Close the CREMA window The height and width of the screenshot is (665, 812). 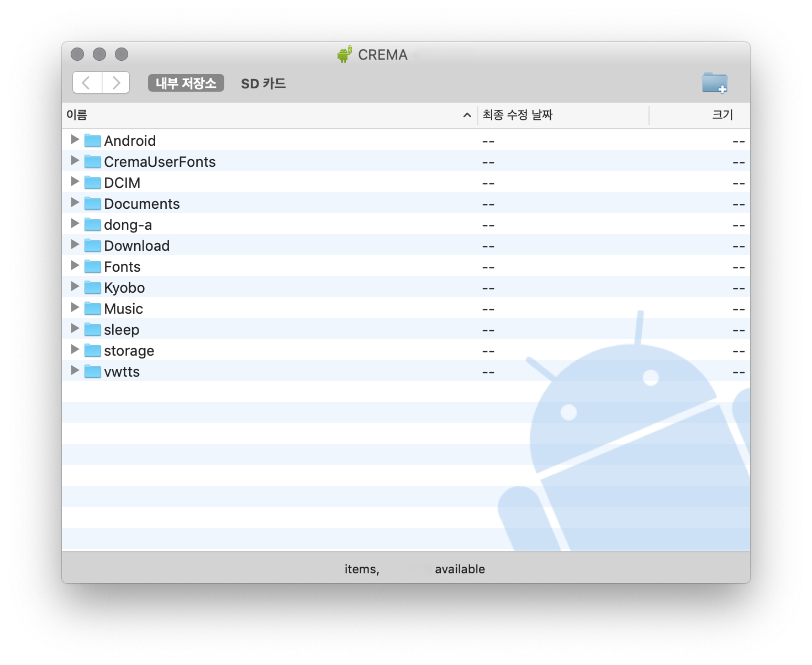click(x=77, y=54)
